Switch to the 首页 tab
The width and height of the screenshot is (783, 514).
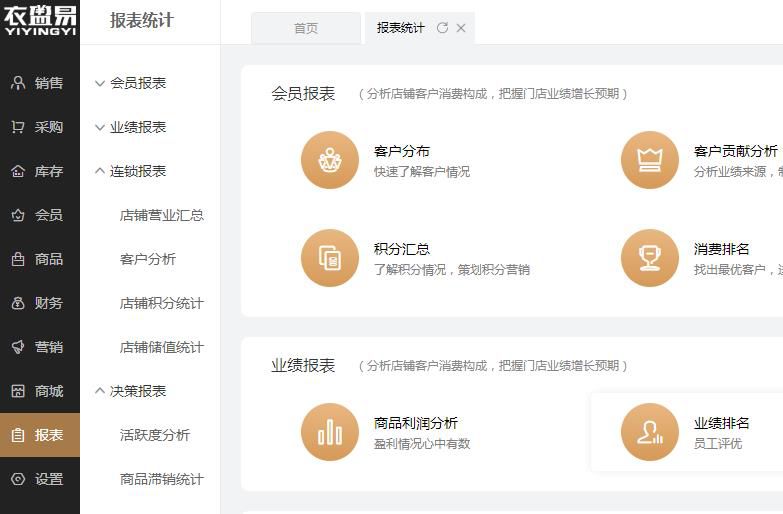[x=305, y=29]
